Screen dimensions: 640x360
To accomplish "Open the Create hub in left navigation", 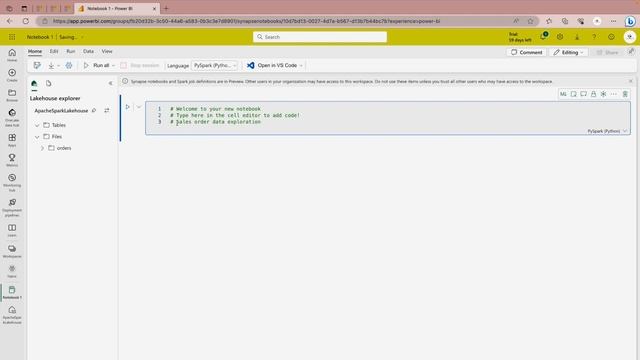I will [12, 75].
